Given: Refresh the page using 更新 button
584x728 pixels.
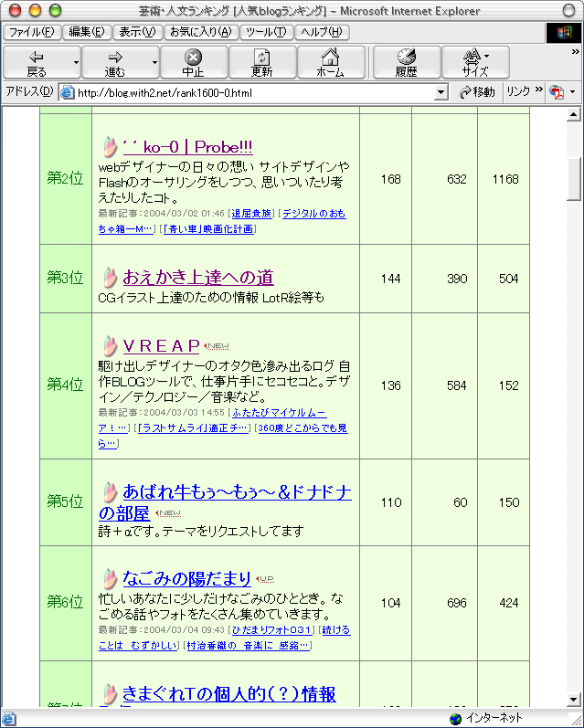Looking at the screenshot, I should 261,63.
